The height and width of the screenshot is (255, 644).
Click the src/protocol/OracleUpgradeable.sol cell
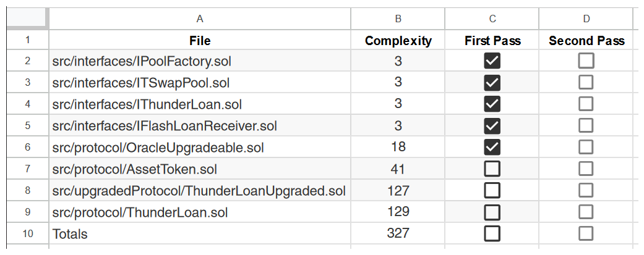[x=200, y=148]
